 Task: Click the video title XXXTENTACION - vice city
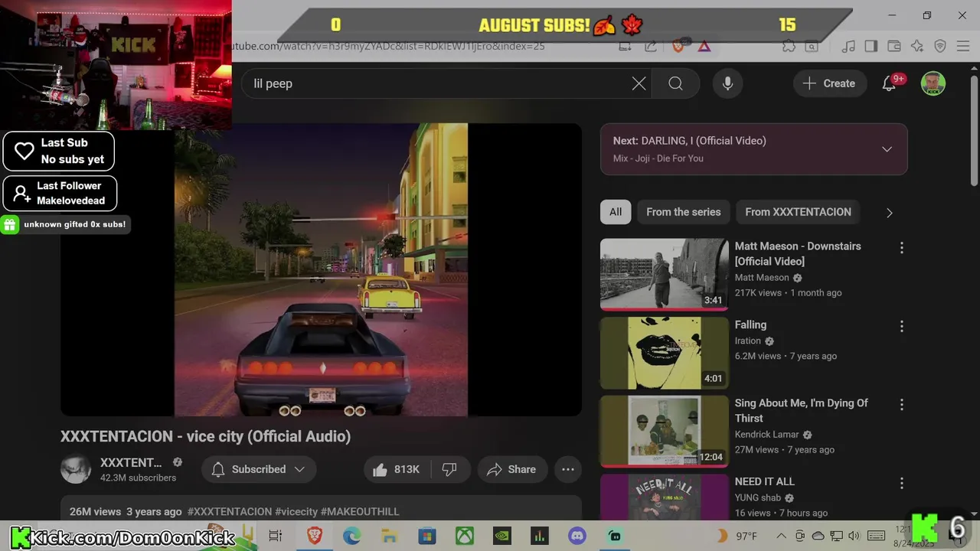point(205,436)
